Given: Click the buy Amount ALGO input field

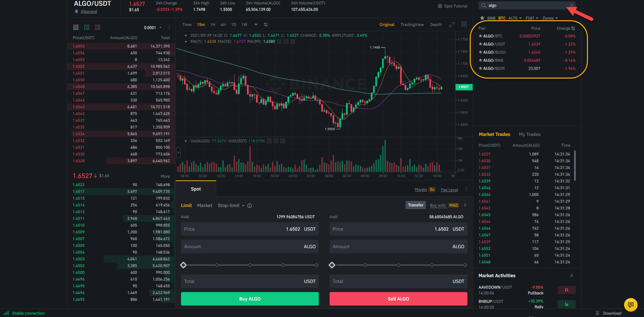Looking at the screenshot, I should [250, 247].
